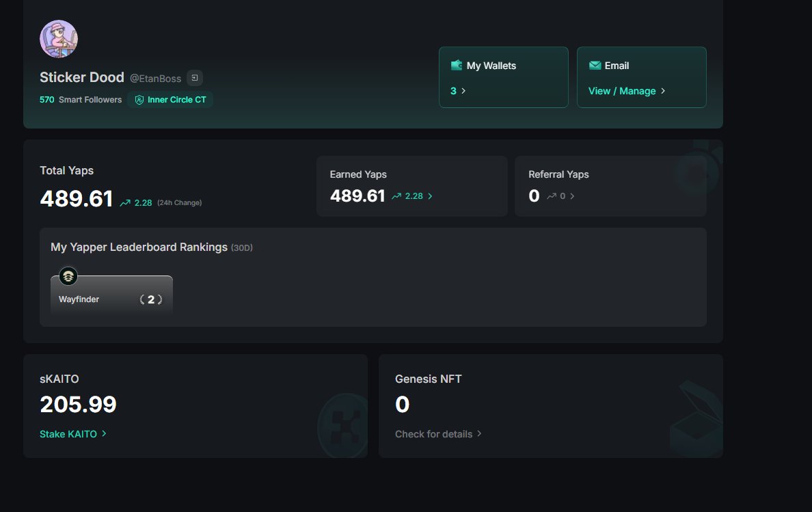The width and height of the screenshot is (812, 512).
Task: Click the chevron after View / Manage
Action: point(663,91)
